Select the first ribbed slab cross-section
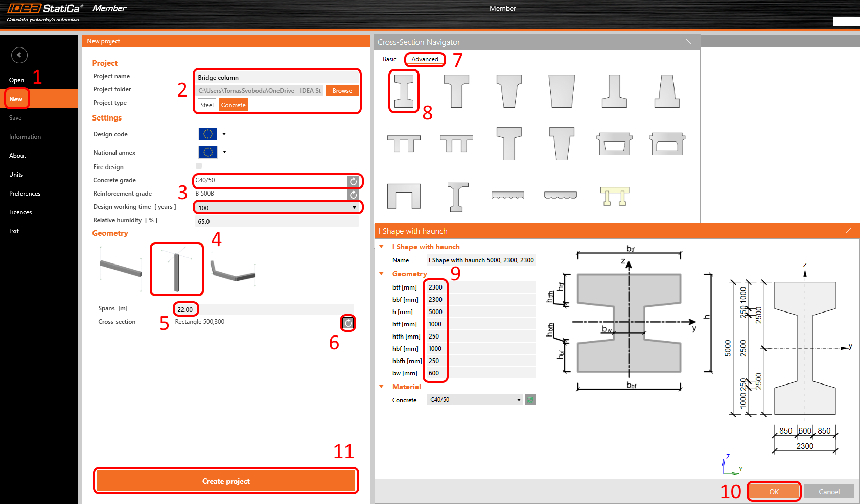This screenshot has height=504, width=860. point(507,195)
